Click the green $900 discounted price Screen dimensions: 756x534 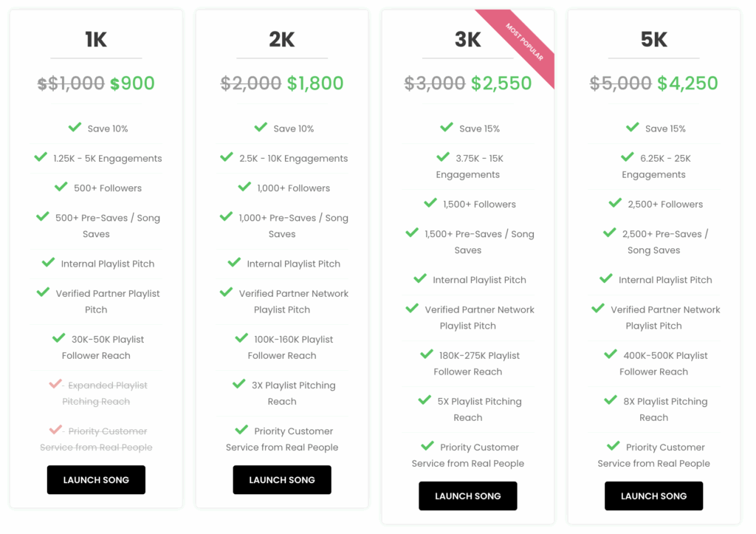tap(133, 83)
